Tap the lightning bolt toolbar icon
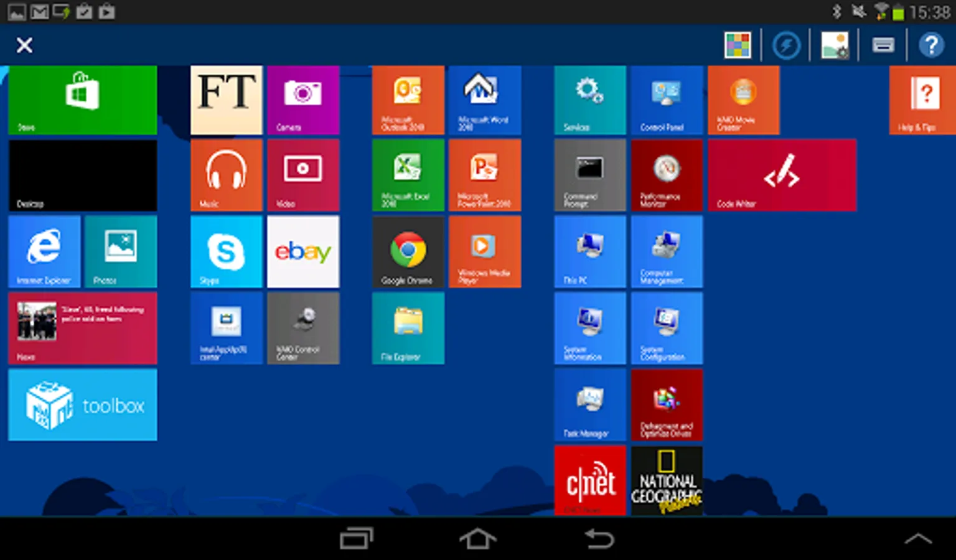This screenshot has width=956, height=560. coord(786,45)
